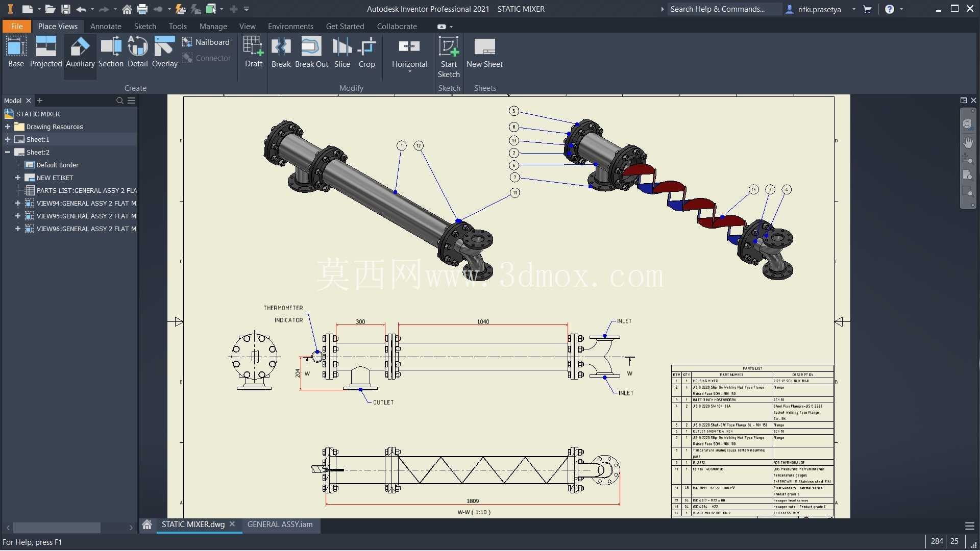Start a new Sketch
Viewport: 980px width, 551px height.
449,57
